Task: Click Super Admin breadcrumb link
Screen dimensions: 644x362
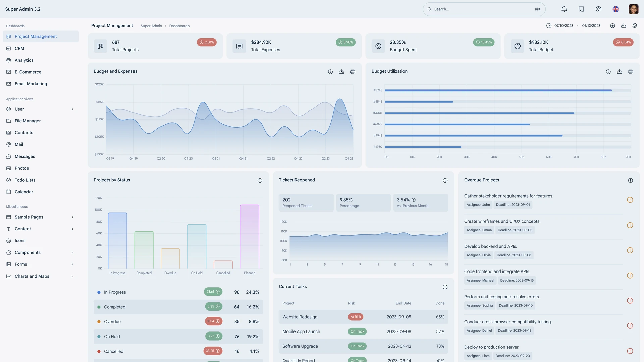Action: 151,26
